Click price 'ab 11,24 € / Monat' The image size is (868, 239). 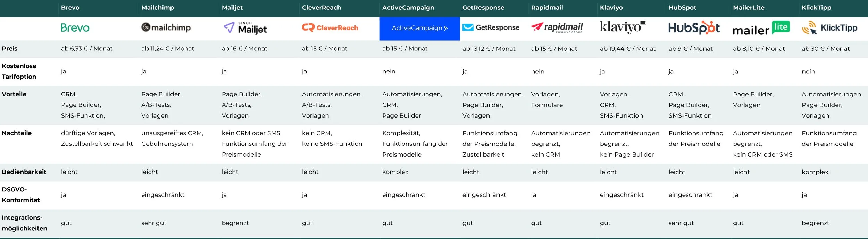coord(168,49)
